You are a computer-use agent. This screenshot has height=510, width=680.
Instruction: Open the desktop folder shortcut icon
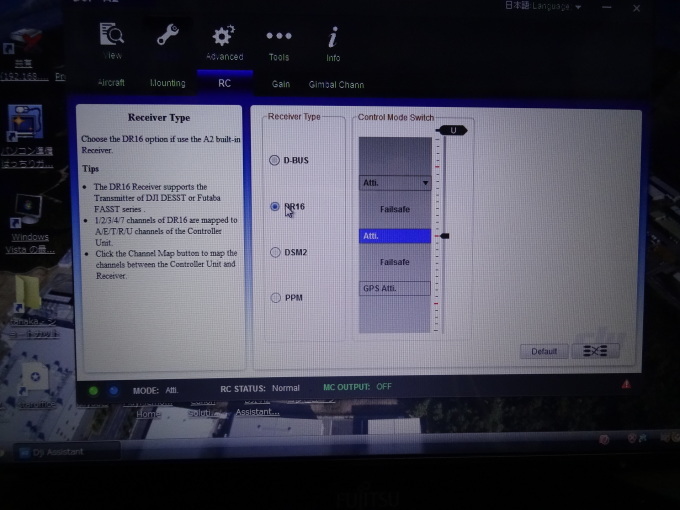click(29, 293)
